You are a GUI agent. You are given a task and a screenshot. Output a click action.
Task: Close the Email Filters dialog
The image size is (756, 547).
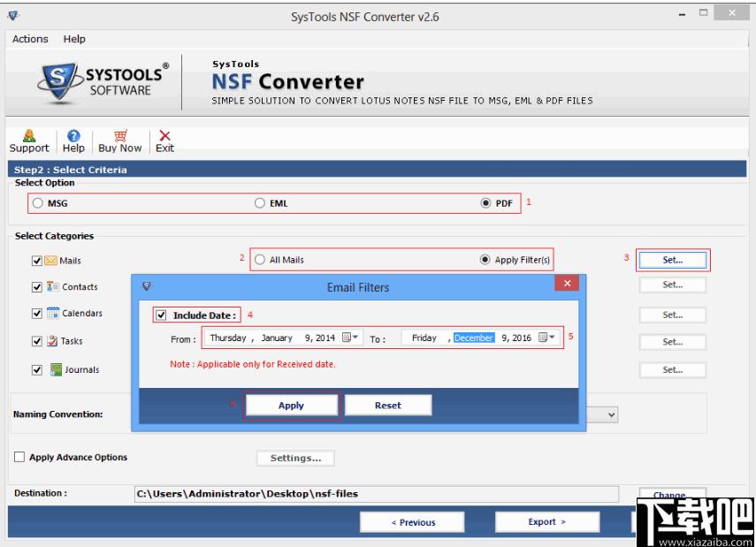567,283
